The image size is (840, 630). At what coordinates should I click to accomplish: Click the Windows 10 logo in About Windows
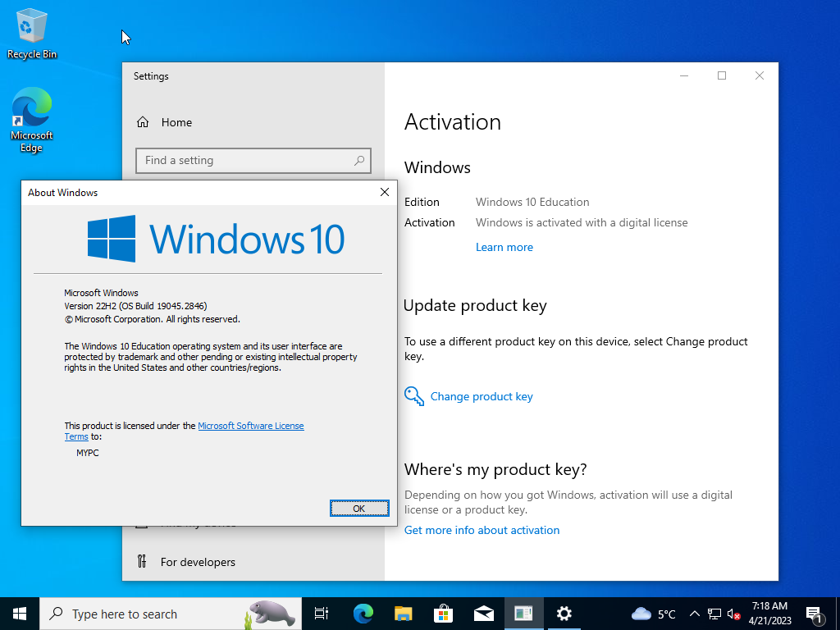click(216, 239)
